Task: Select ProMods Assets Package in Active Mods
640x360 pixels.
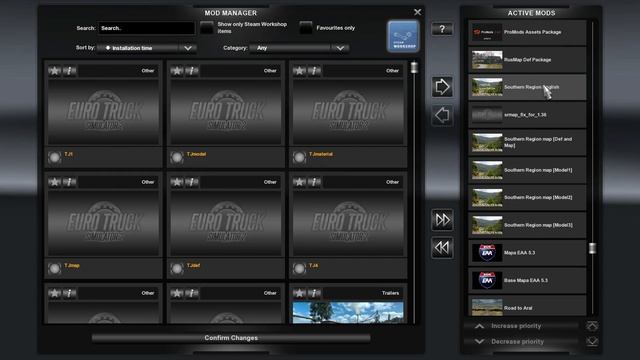Action: coord(527,32)
